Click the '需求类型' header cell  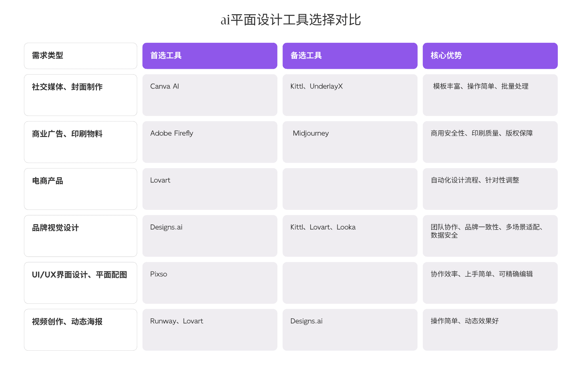tap(81, 56)
